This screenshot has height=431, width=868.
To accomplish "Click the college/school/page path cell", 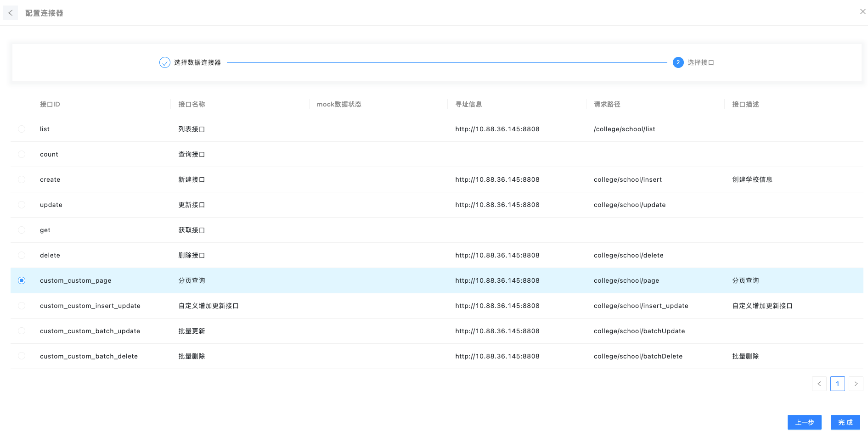I will (626, 280).
